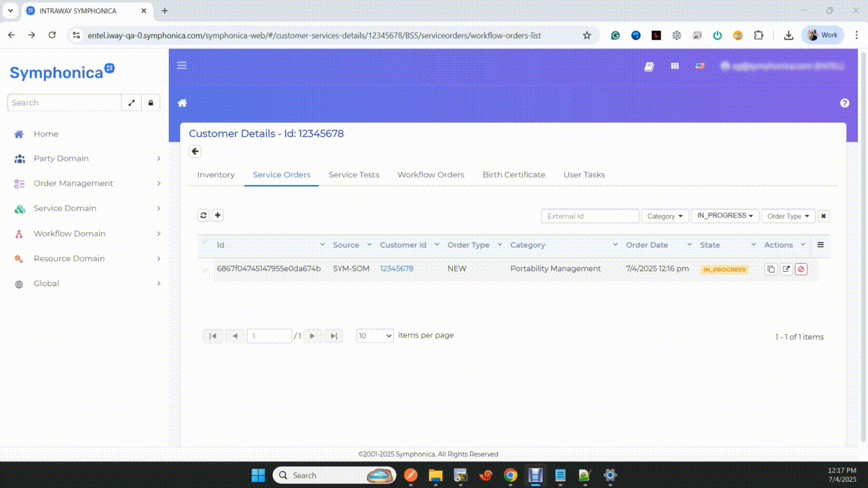Open the table columns menu icon
The image size is (868, 488).
pyautogui.click(x=821, y=245)
